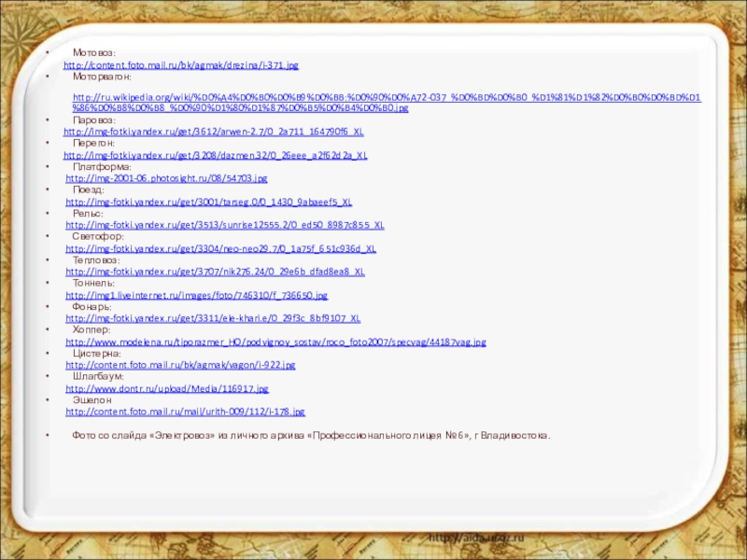This screenshot has width=747, height=560.
Task: Open the Шлагбаум dontr.ru link
Action: point(167,388)
